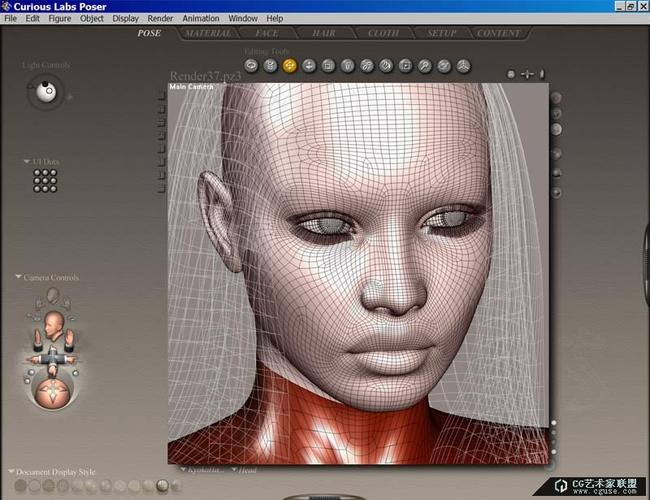Collapse the Camera Controls panel

[x=18, y=278]
